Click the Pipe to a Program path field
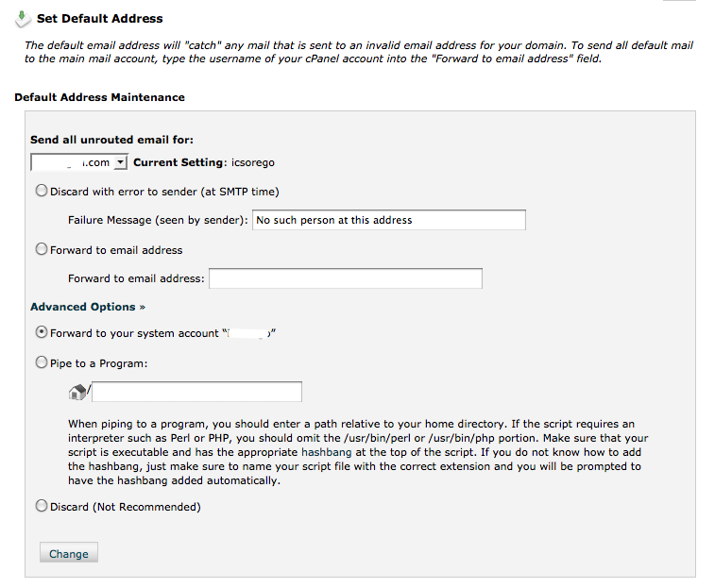Screen dimensions: 715x588 click(x=197, y=392)
